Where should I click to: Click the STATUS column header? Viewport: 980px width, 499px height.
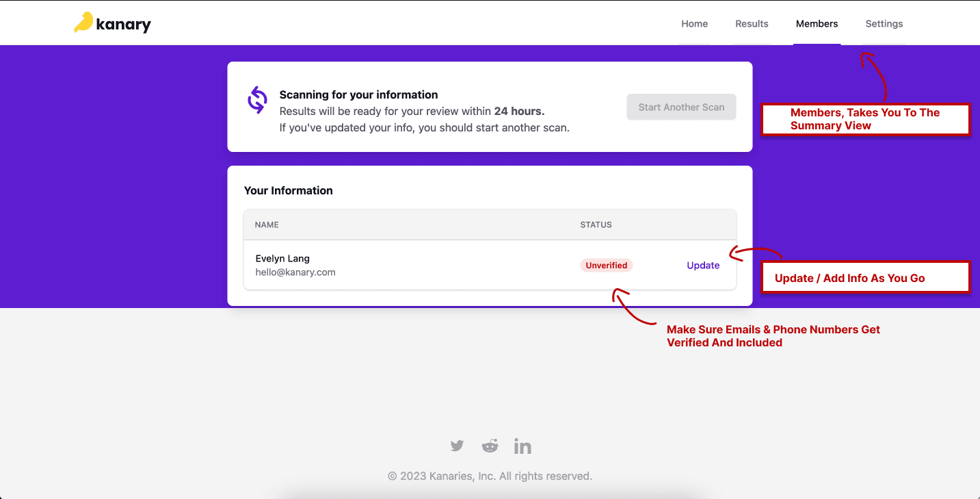click(596, 225)
